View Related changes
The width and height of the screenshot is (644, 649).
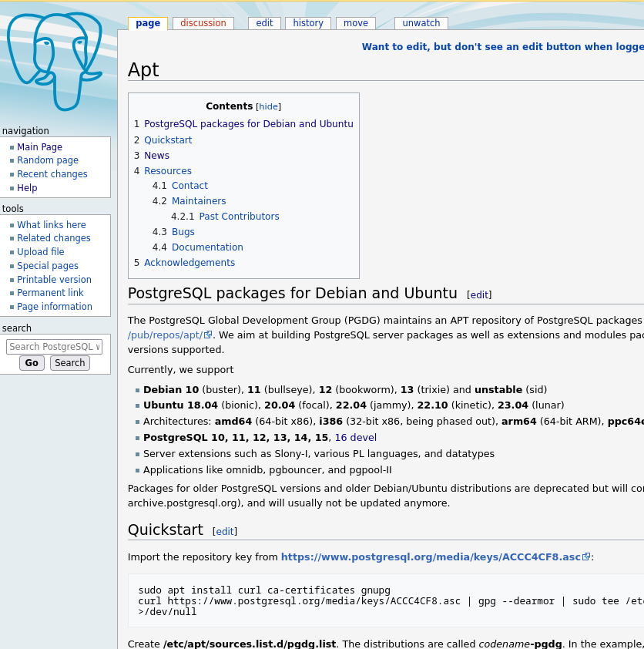(x=54, y=238)
